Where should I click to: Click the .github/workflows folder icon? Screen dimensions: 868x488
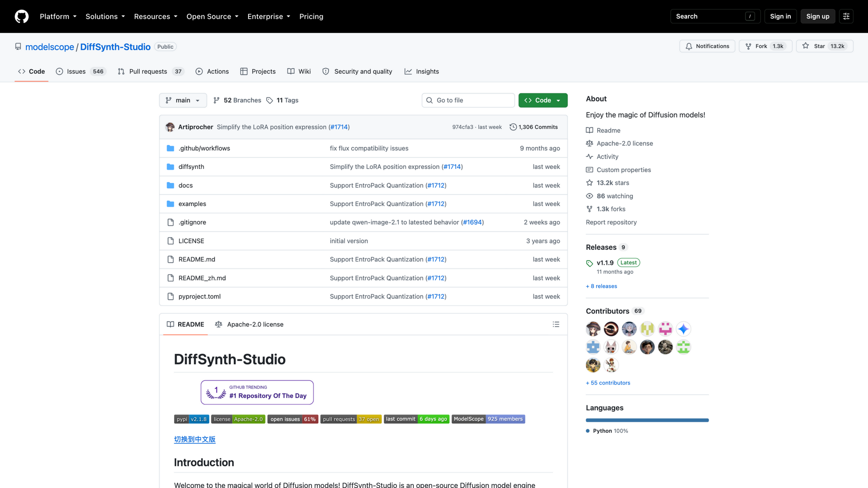coord(170,148)
